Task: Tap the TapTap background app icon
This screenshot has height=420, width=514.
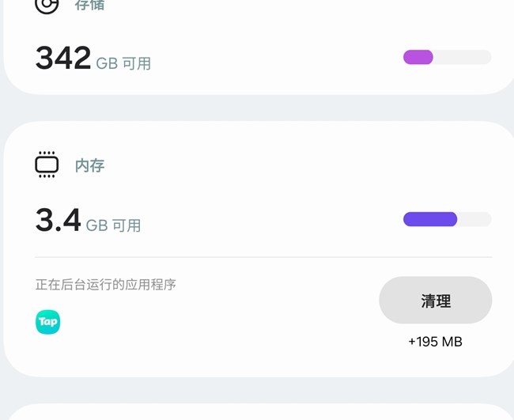Action: point(48,322)
